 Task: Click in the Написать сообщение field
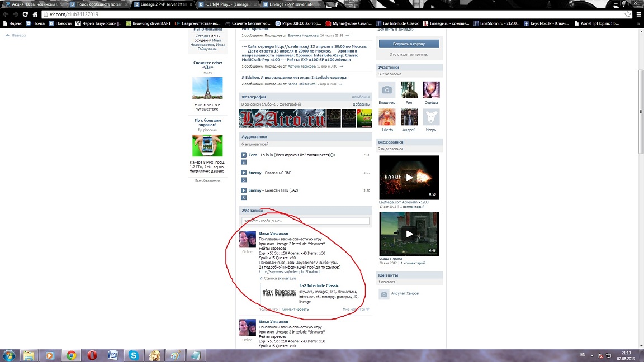point(305,221)
